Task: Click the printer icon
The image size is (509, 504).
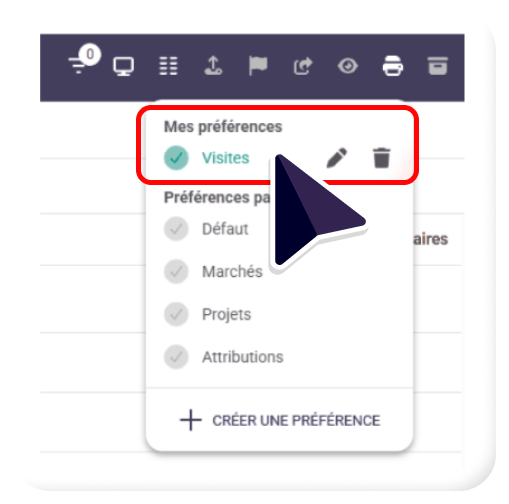Action: 393,66
